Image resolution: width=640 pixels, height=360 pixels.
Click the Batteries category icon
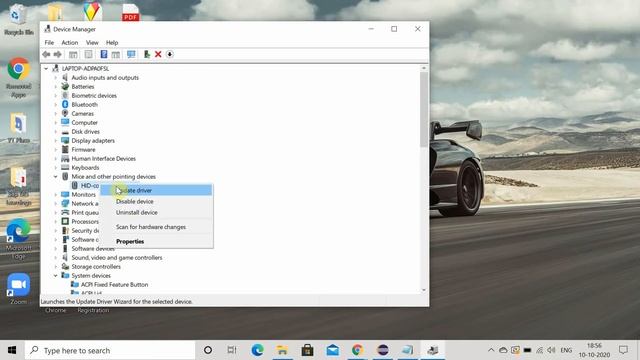pyautogui.click(x=65, y=87)
